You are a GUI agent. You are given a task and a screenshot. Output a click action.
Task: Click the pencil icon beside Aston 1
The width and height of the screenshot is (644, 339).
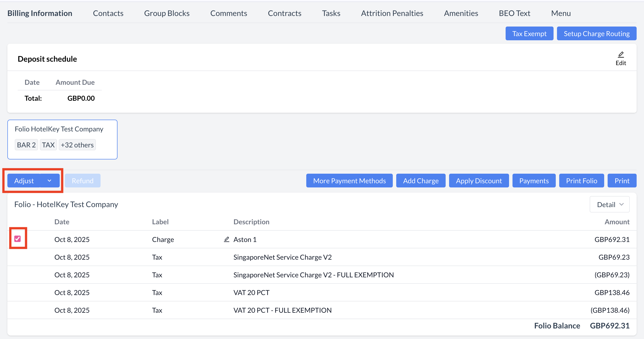[226, 239]
